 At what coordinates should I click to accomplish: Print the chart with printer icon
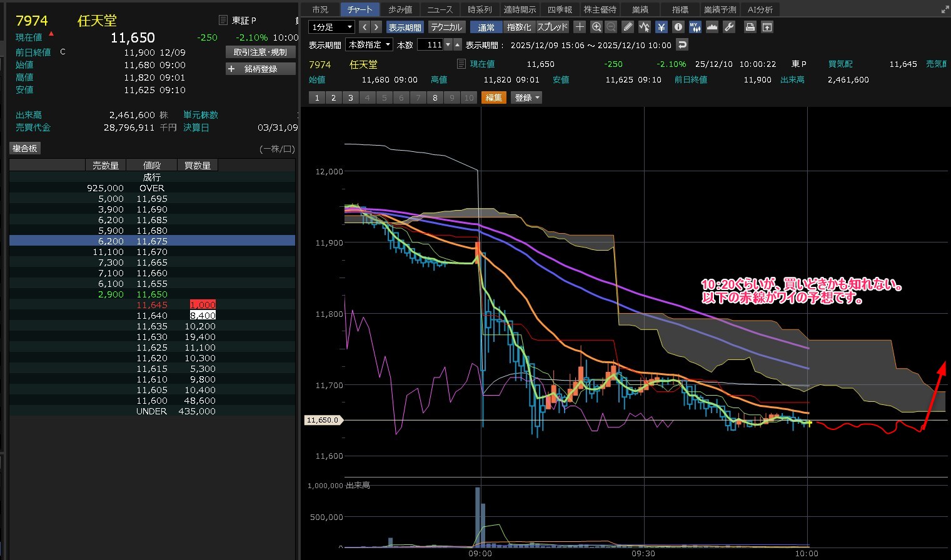point(750,27)
